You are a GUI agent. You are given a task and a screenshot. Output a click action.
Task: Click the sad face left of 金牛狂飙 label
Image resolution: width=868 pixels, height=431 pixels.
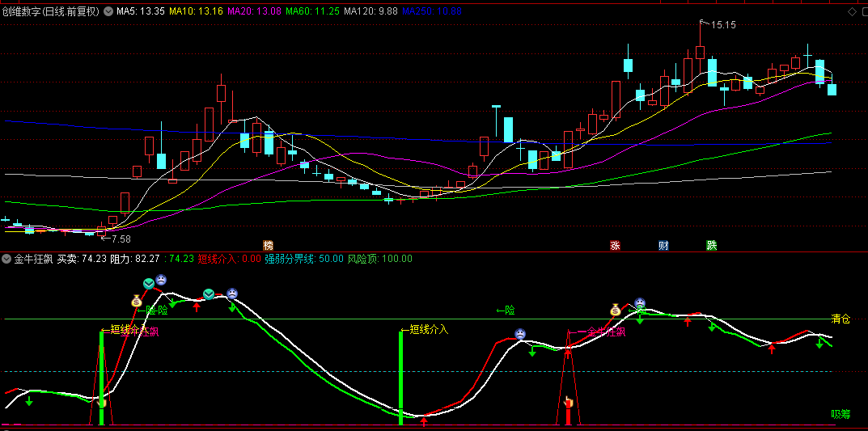[x=520, y=334]
